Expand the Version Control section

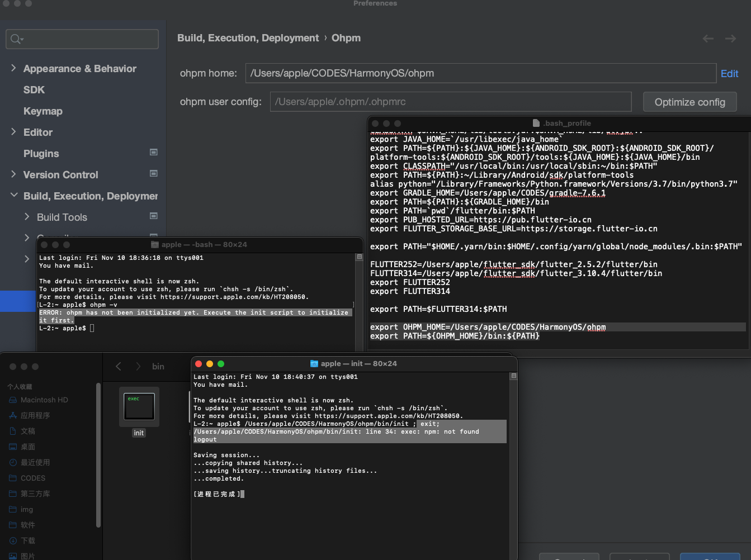13,174
